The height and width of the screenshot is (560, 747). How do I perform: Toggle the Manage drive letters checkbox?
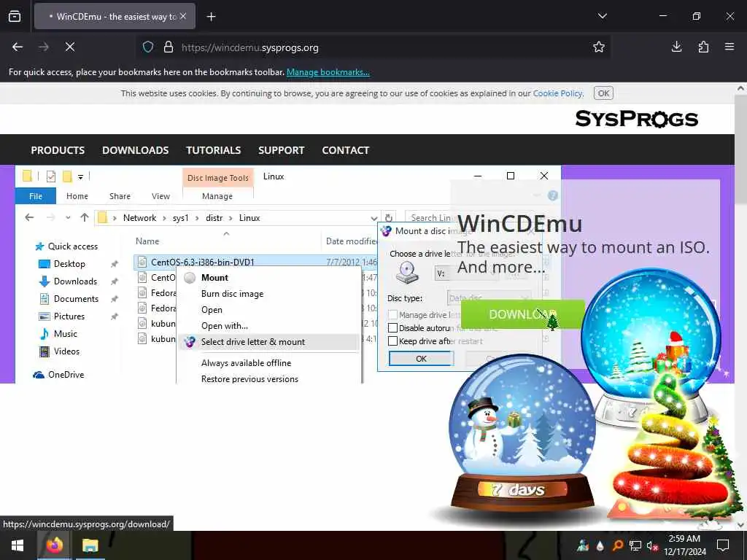click(392, 315)
